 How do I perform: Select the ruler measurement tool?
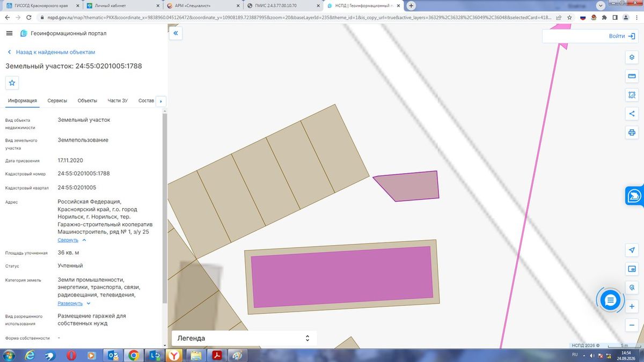(632, 76)
